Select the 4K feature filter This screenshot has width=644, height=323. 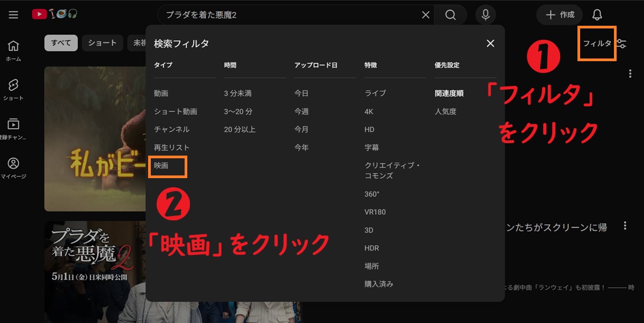click(369, 112)
